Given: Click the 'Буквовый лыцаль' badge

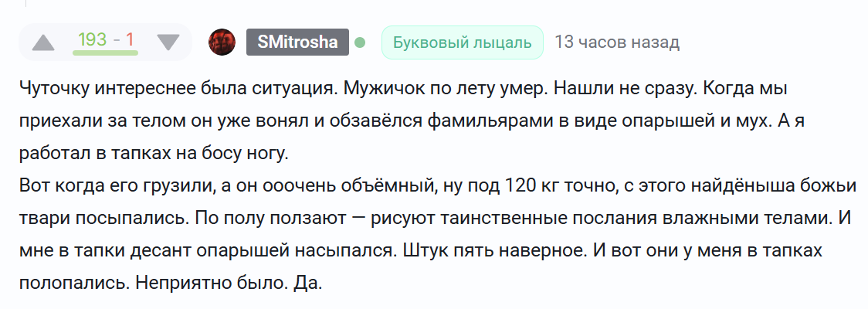Looking at the screenshot, I should 462,42.
